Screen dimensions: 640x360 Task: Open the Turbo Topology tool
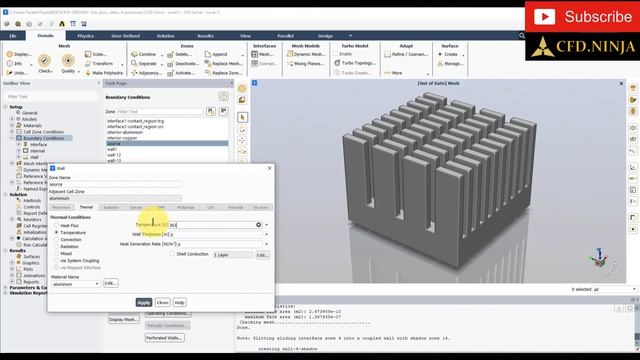[355, 63]
